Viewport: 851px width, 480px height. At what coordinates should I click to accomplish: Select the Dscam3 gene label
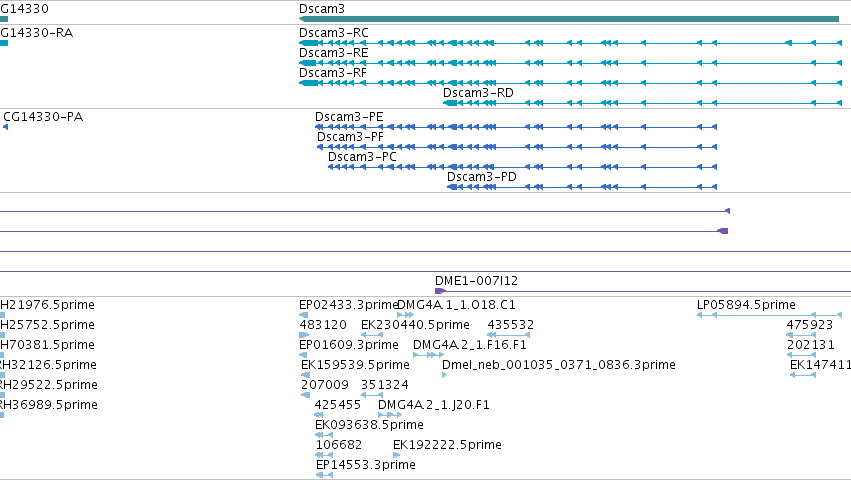(322, 9)
